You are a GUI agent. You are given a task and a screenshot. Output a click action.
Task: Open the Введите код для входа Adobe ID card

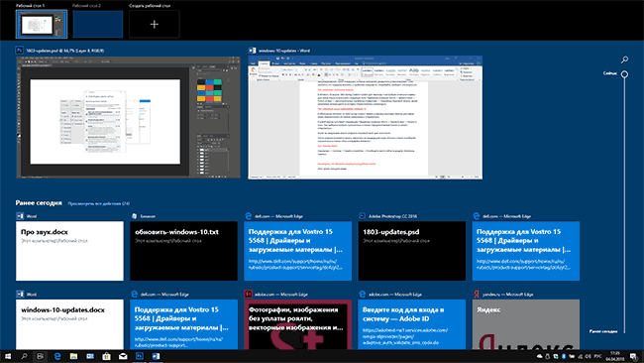point(411,324)
